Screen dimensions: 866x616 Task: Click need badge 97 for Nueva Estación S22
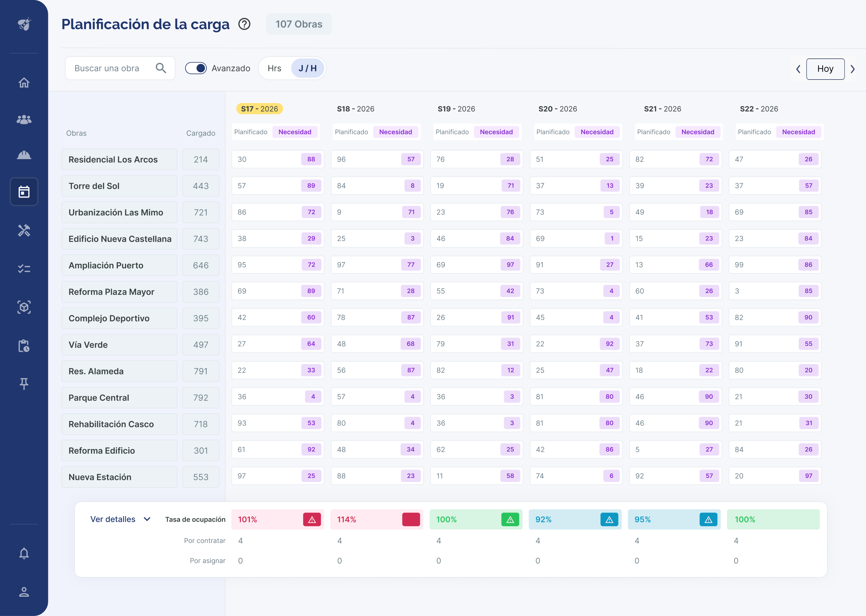click(x=808, y=476)
